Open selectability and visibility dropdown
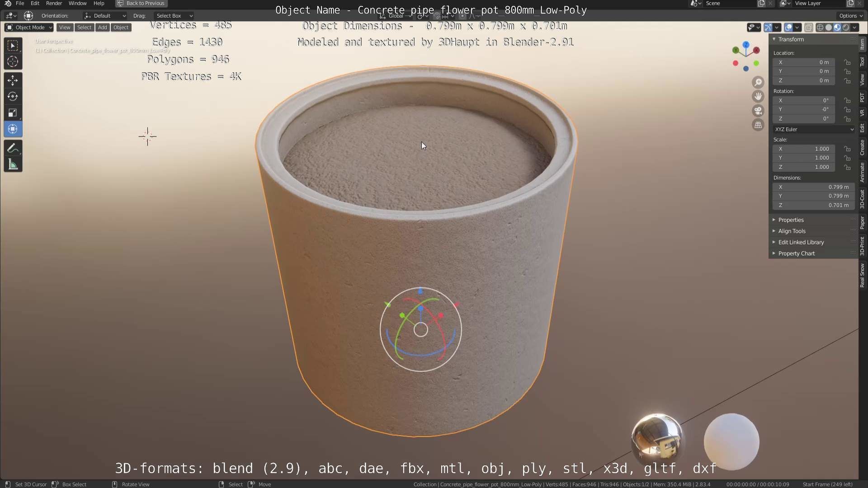 [x=754, y=28]
